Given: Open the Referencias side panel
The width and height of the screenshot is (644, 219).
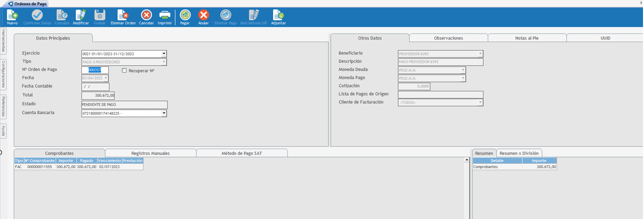Looking at the screenshot, I should click(3, 107).
